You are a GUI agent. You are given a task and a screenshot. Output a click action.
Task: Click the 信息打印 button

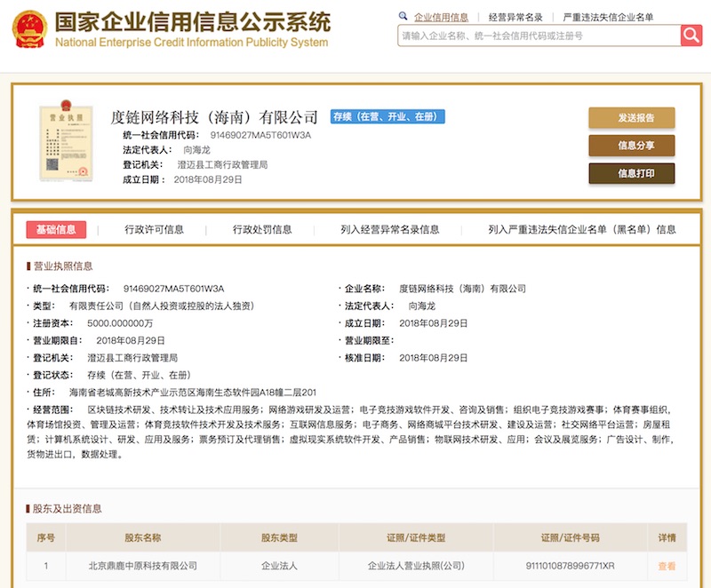(x=631, y=173)
